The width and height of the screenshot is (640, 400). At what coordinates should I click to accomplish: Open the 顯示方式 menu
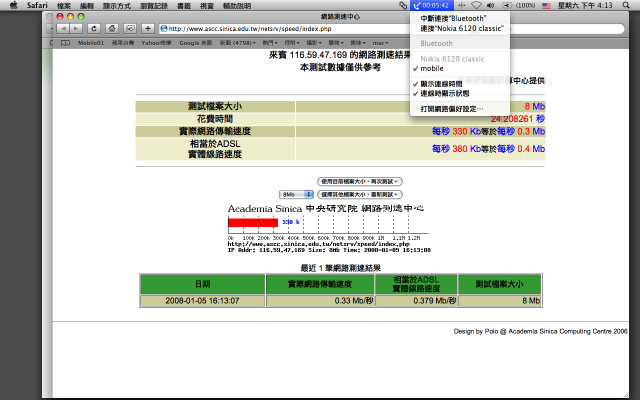(x=117, y=6)
